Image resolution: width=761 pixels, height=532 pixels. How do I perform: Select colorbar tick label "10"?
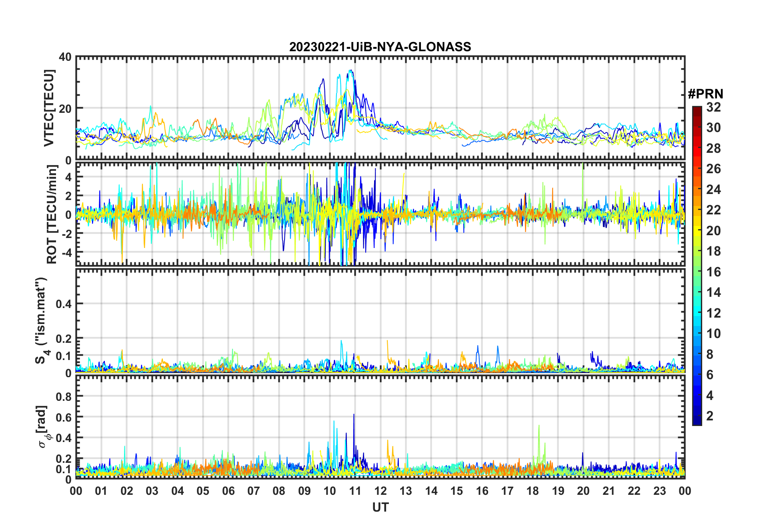(713, 334)
